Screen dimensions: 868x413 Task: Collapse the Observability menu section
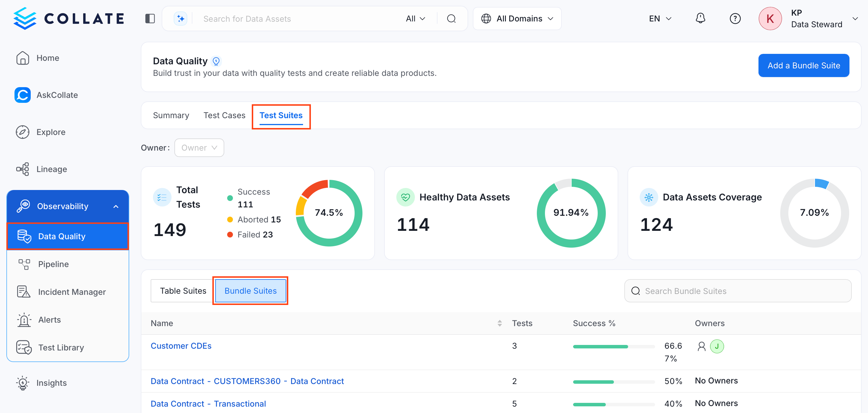tap(116, 206)
